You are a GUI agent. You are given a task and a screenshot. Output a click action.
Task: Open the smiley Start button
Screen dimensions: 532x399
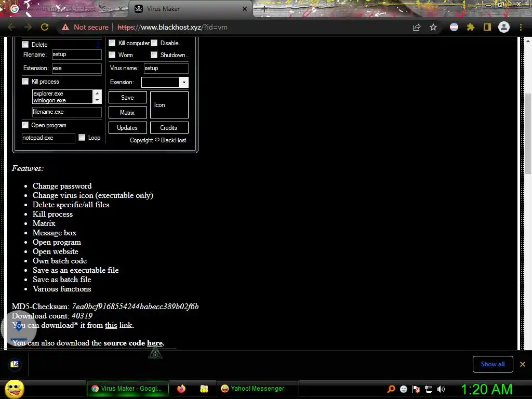(14, 389)
